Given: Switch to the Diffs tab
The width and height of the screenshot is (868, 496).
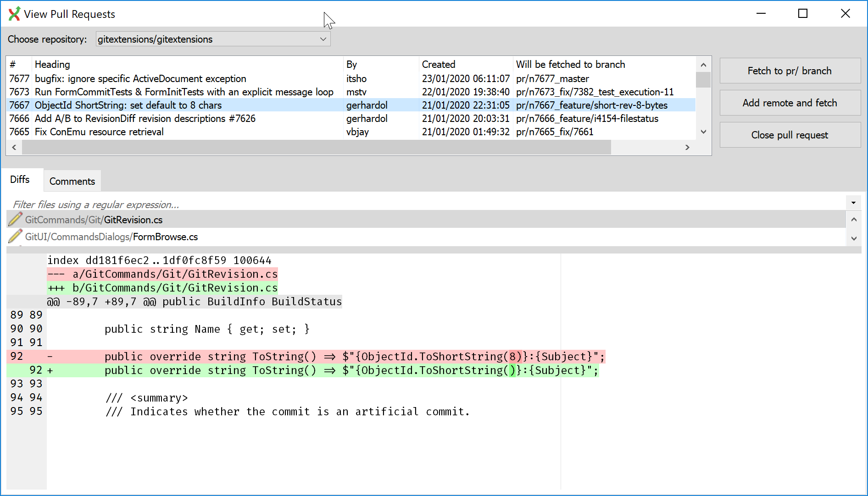Looking at the screenshot, I should (21, 179).
